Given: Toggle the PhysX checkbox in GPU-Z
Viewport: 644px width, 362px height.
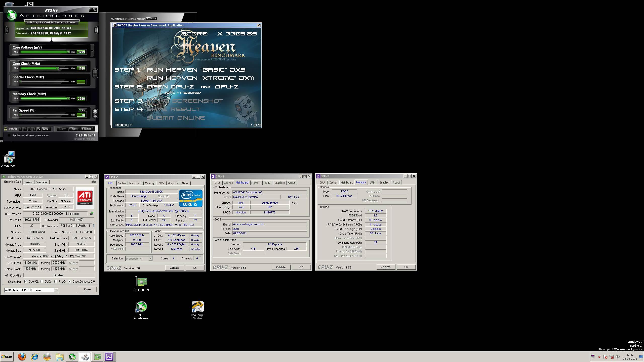Looking at the screenshot, I should (56, 282).
